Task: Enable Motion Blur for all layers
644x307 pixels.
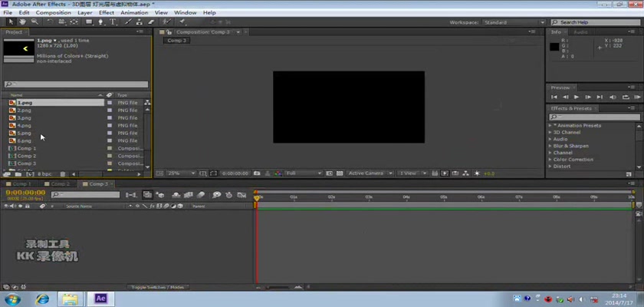Action: pyautogui.click(x=200, y=195)
